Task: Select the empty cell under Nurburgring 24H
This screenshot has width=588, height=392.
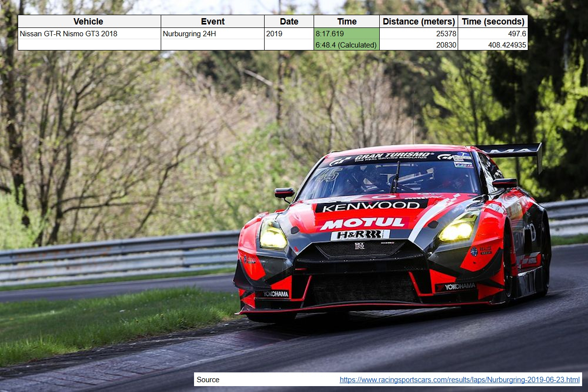Action: coord(213,45)
